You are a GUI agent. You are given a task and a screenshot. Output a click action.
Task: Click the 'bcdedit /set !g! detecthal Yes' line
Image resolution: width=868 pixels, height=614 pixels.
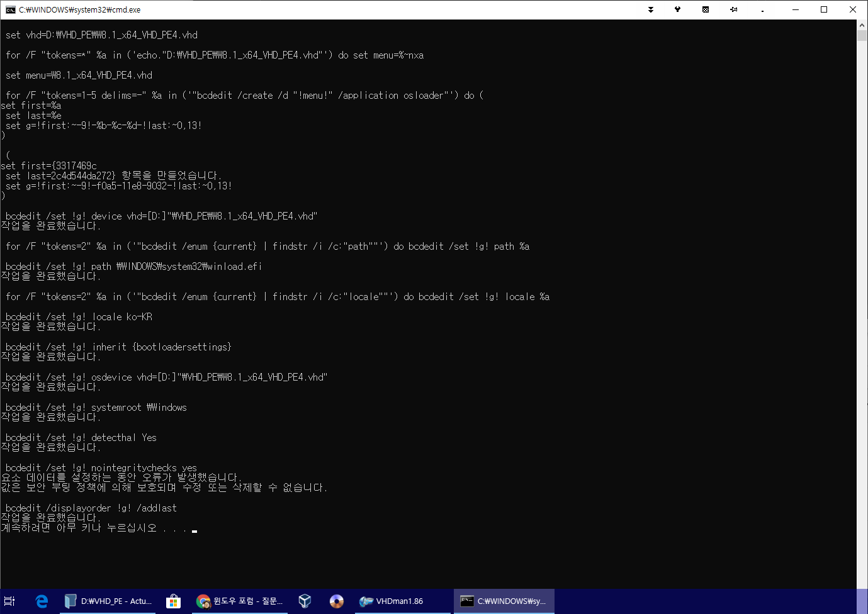tap(81, 438)
